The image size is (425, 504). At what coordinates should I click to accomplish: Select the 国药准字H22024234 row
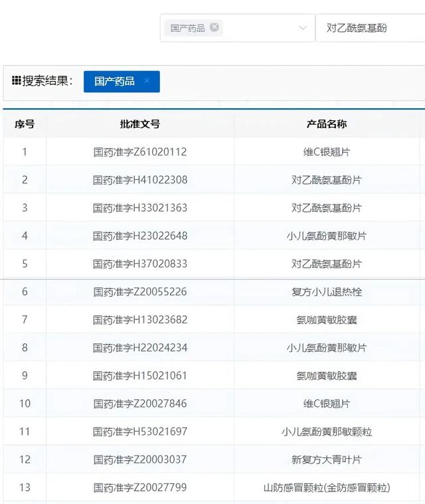[140, 347]
